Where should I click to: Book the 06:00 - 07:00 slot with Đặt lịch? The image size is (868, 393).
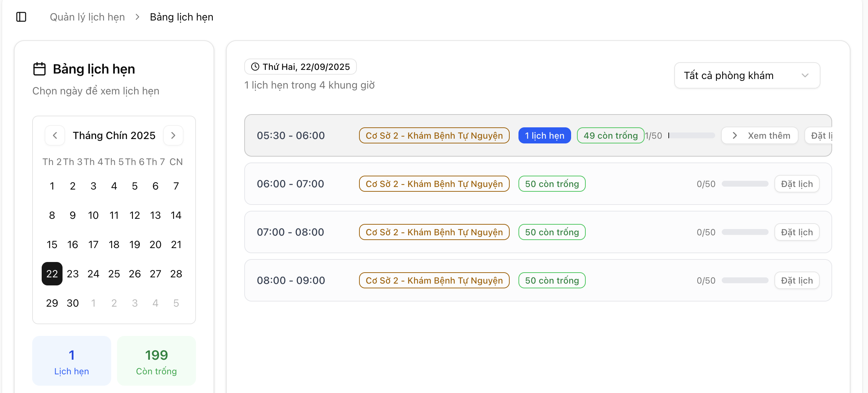coord(796,184)
